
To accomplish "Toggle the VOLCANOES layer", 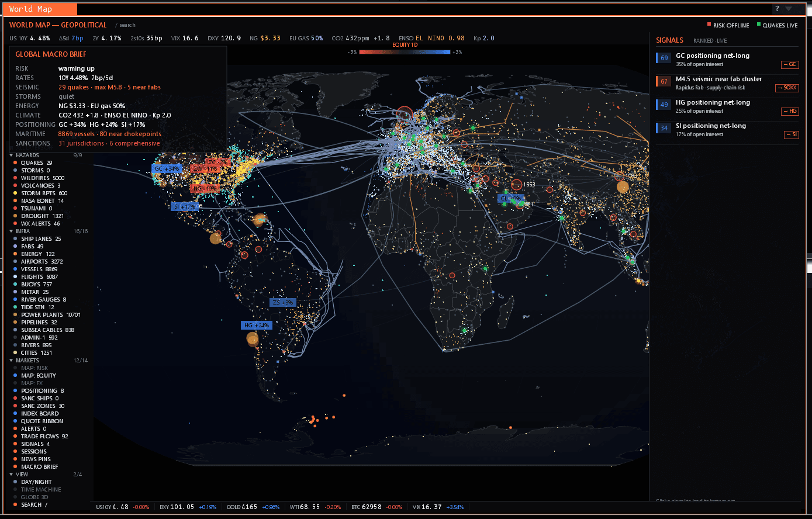I will point(36,185).
